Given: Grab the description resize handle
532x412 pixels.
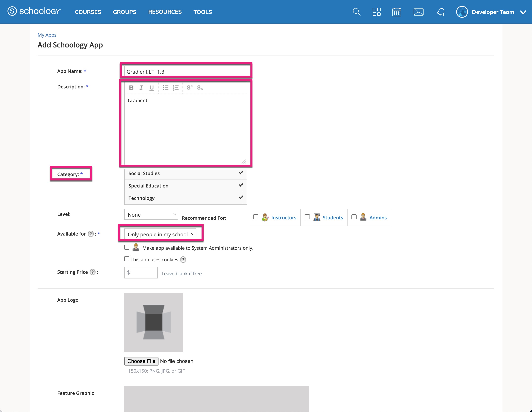Looking at the screenshot, I should (x=244, y=161).
